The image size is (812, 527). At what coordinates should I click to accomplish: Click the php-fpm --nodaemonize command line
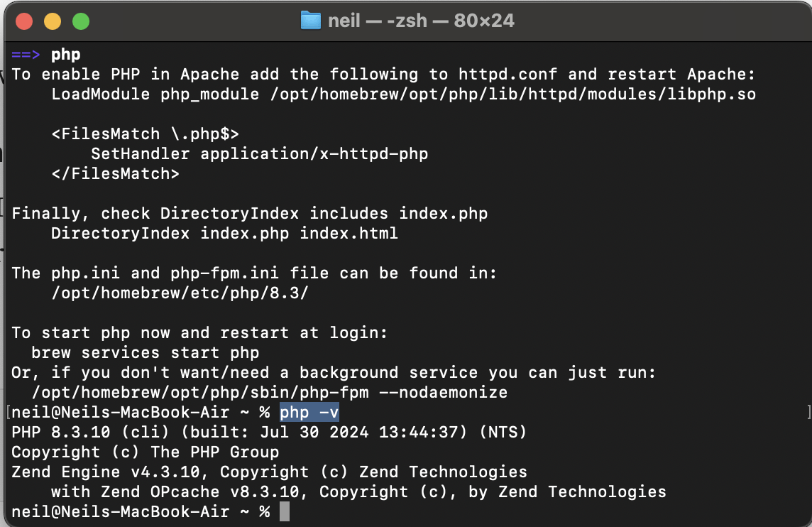[x=270, y=393]
